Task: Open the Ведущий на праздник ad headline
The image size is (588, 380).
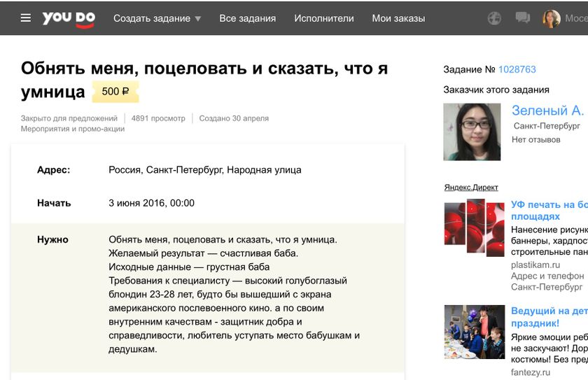Action: click(x=549, y=317)
